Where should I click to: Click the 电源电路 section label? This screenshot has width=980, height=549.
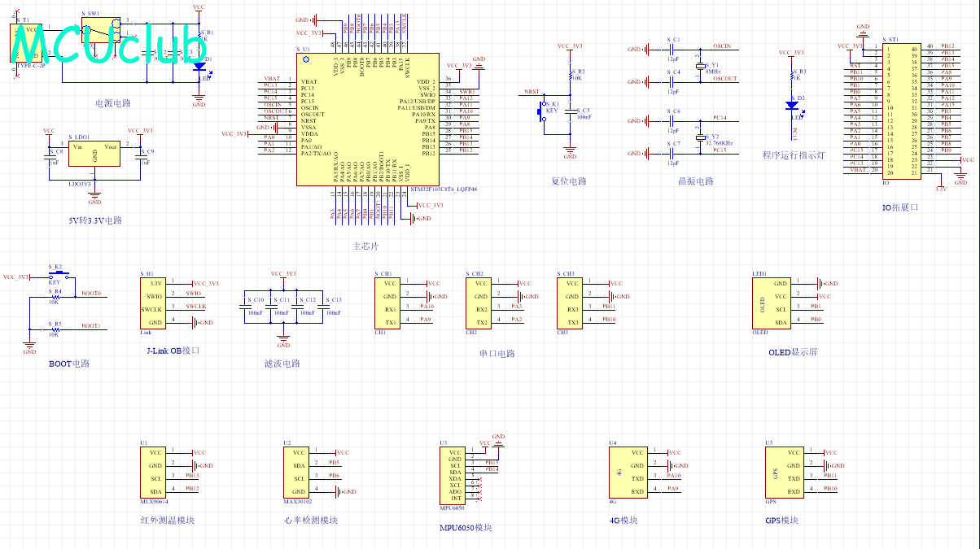point(113,104)
